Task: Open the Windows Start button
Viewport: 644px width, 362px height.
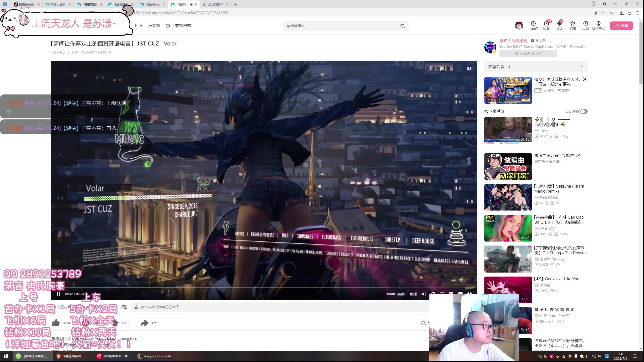Action: point(6,356)
